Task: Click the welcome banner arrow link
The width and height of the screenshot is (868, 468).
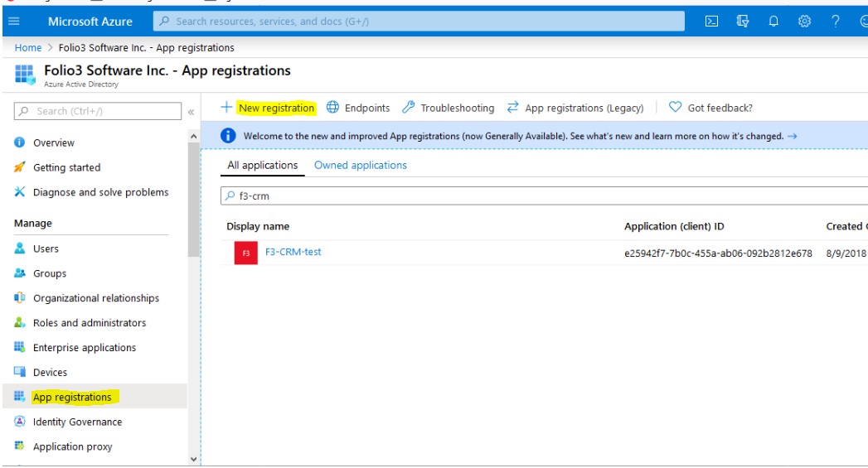Action: click(793, 136)
